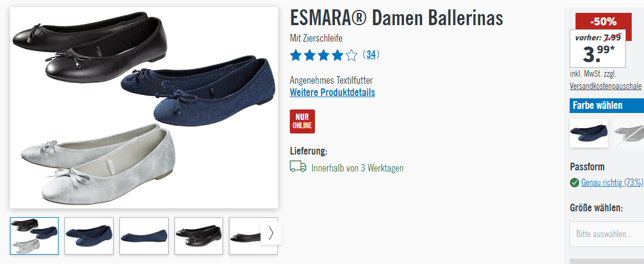This screenshot has width=644, height=264.
Task: Open Weitere Produktdetails link
Action: (333, 92)
